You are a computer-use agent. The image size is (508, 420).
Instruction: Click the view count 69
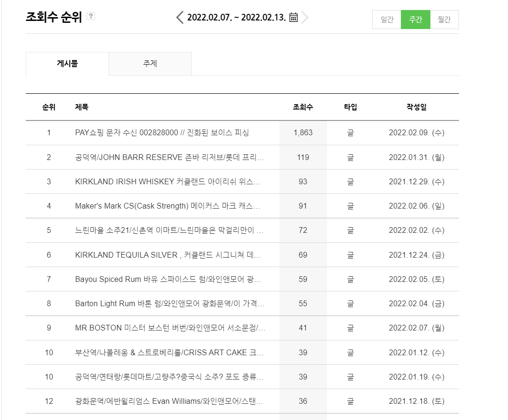point(303,255)
